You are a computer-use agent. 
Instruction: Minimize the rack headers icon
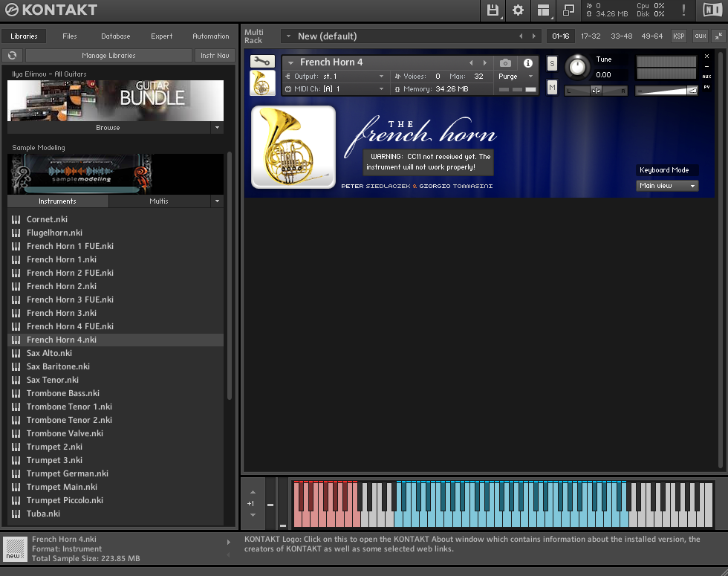(x=719, y=36)
